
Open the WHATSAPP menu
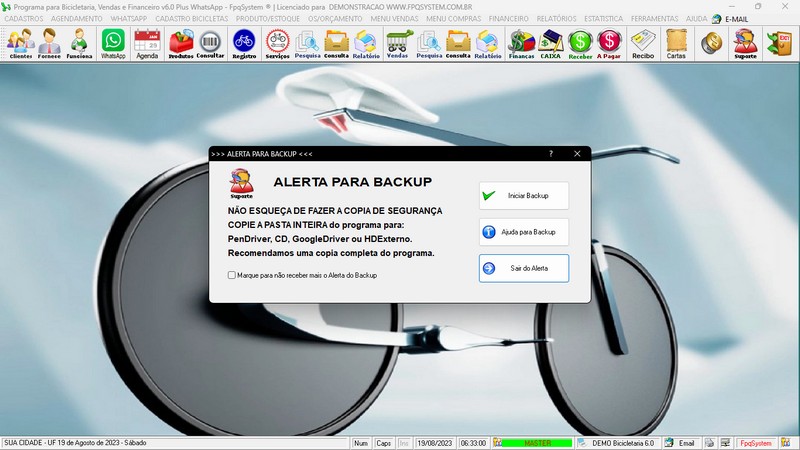[x=129, y=19]
